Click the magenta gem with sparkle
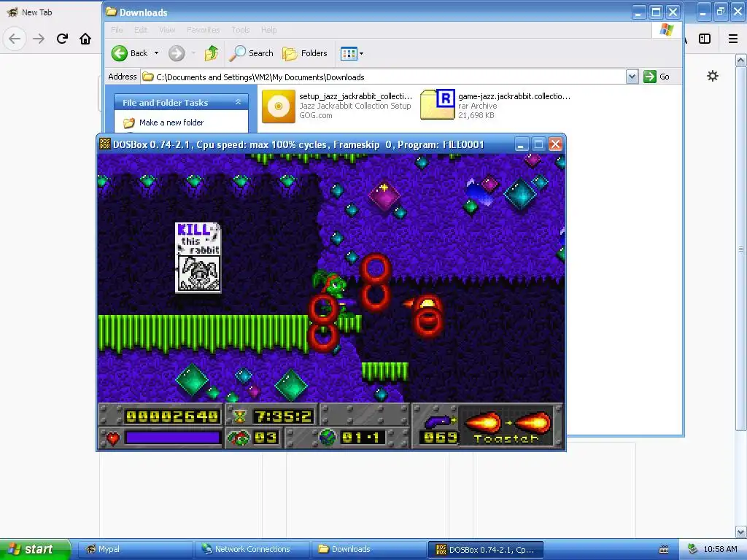Image resolution: width=747 pixels, height=560 pixels. (384, 194)
